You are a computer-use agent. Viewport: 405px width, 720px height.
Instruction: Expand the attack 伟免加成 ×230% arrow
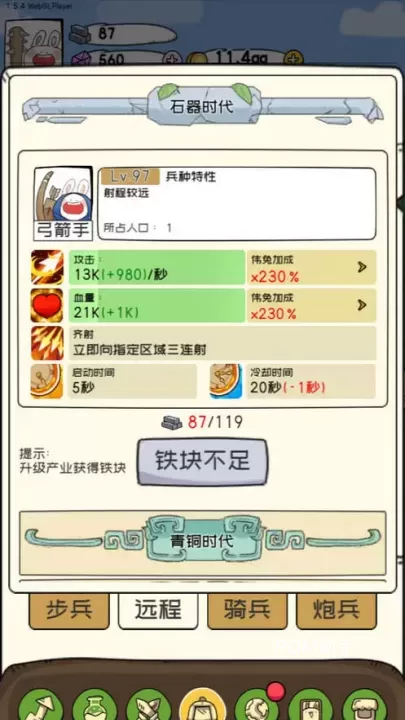(x=362, y=267)
